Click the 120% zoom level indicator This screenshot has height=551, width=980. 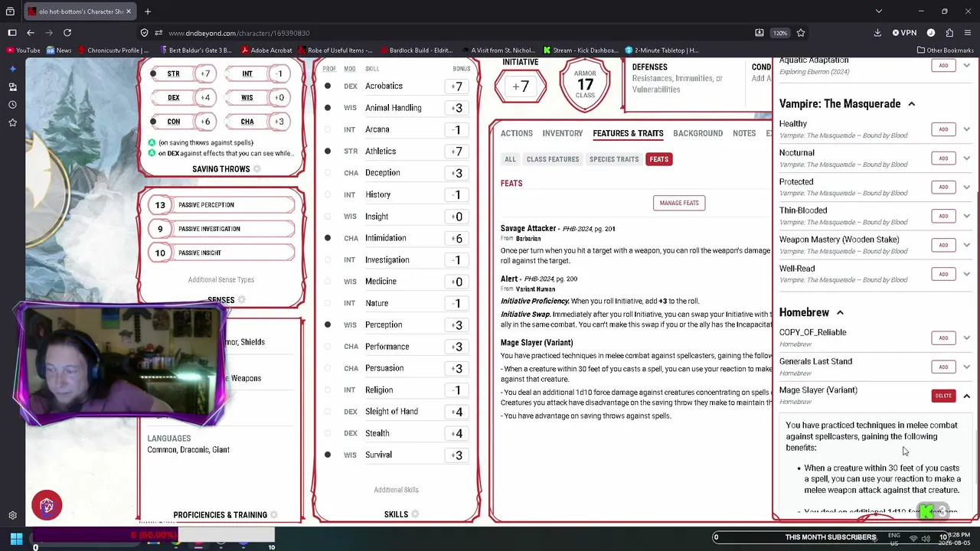pyautogui.click(x=779, y=33)
